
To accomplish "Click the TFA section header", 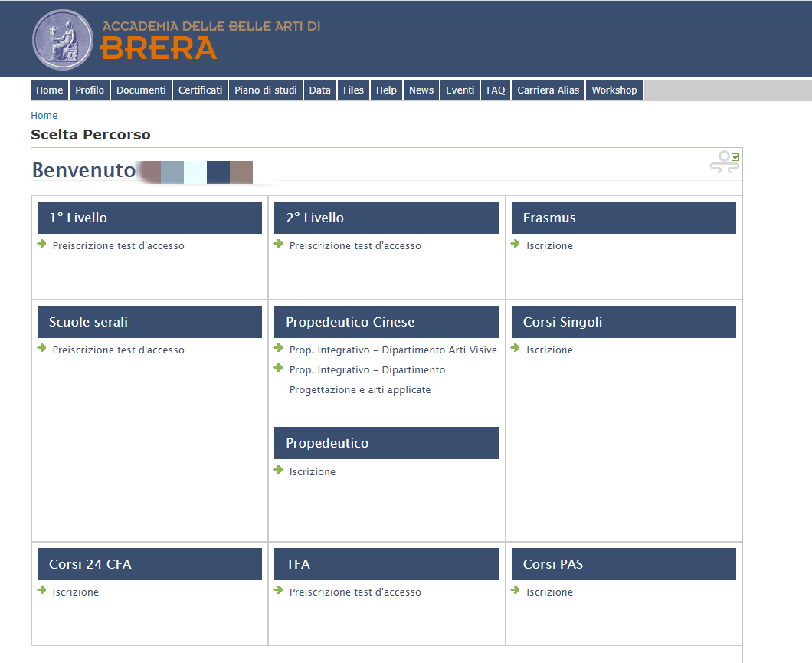I will [x=387, y=564].
